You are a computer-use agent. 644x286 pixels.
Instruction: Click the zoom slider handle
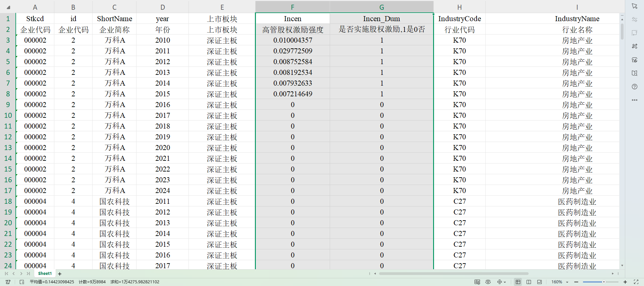pyautogui.click(x=604, y=282)
